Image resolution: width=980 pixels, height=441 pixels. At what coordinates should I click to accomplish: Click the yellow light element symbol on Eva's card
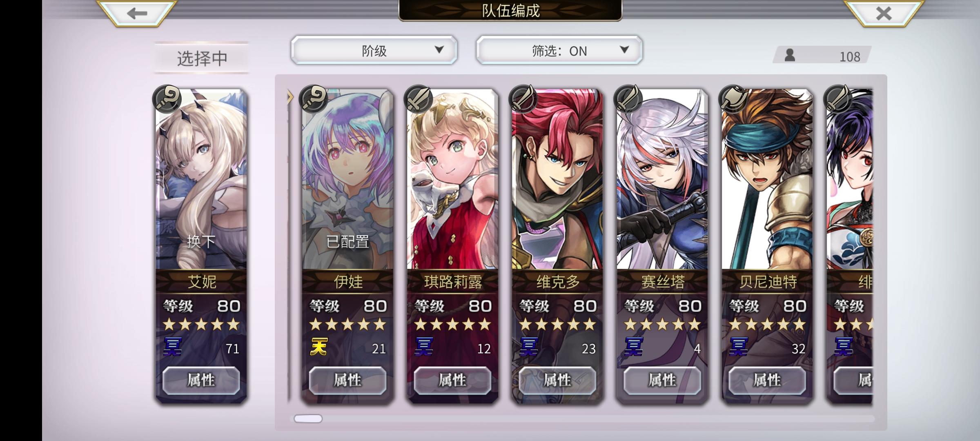pos(319,347)
